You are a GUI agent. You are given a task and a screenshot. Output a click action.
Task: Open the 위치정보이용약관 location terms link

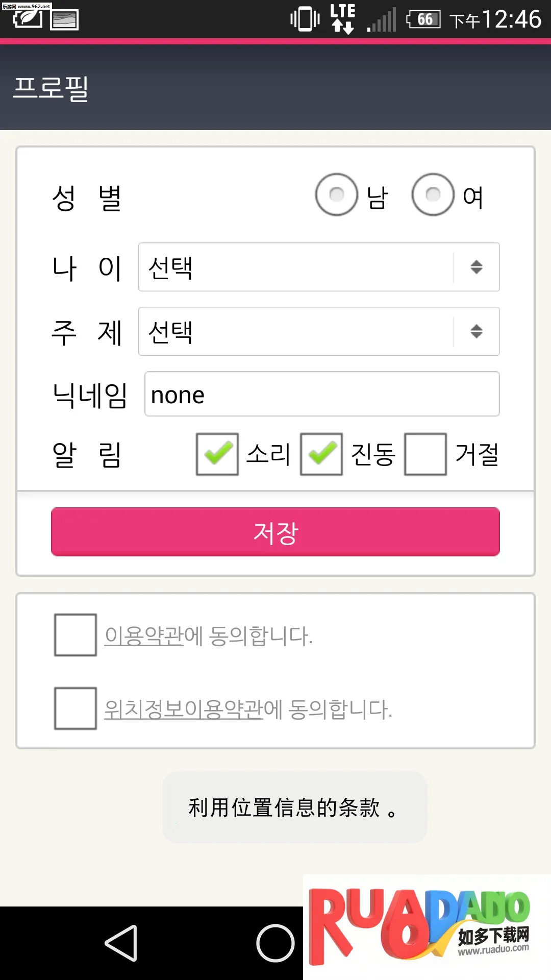tap(184, 709)
